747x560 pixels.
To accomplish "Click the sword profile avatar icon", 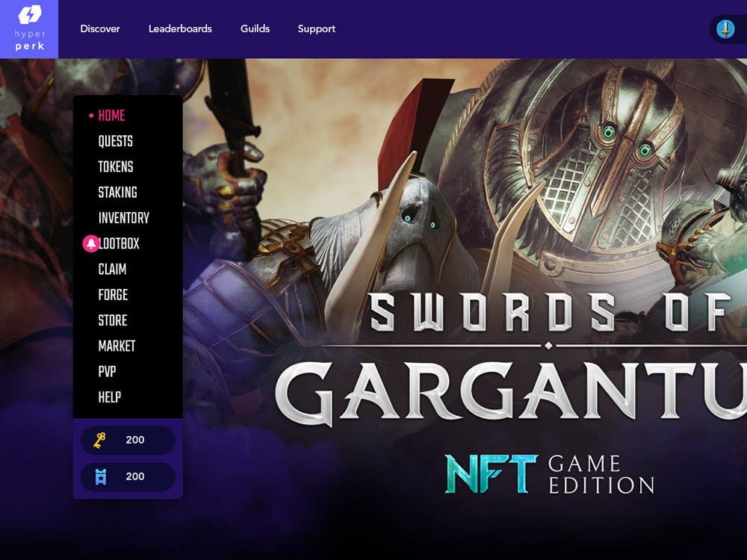I will coord(725,29).
